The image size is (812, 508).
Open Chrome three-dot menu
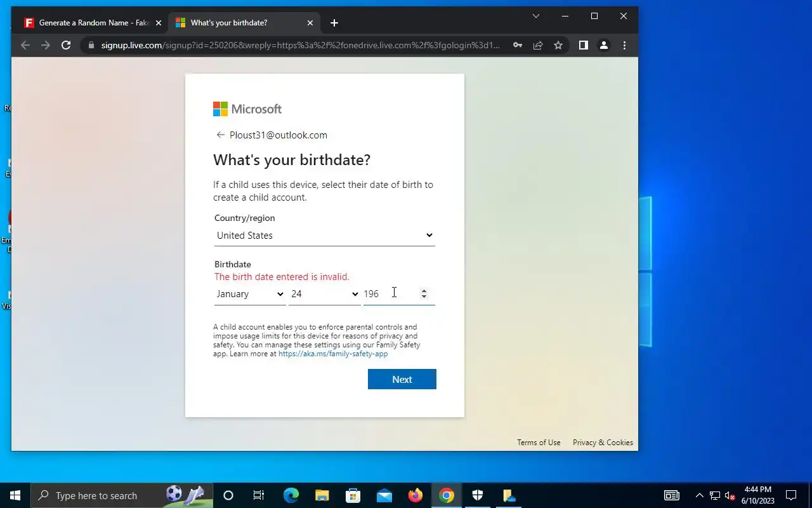click(x=624, y=45)
